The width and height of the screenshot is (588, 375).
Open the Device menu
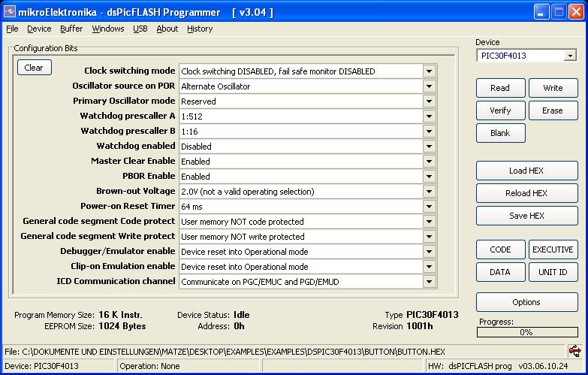pos(39,29)
